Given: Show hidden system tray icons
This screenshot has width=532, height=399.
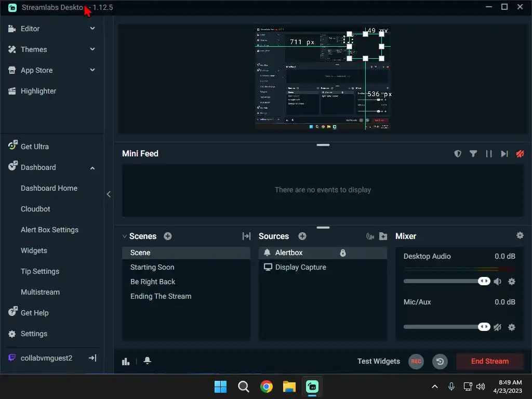Looking at the screenshot, I should (x=435, y=387).
